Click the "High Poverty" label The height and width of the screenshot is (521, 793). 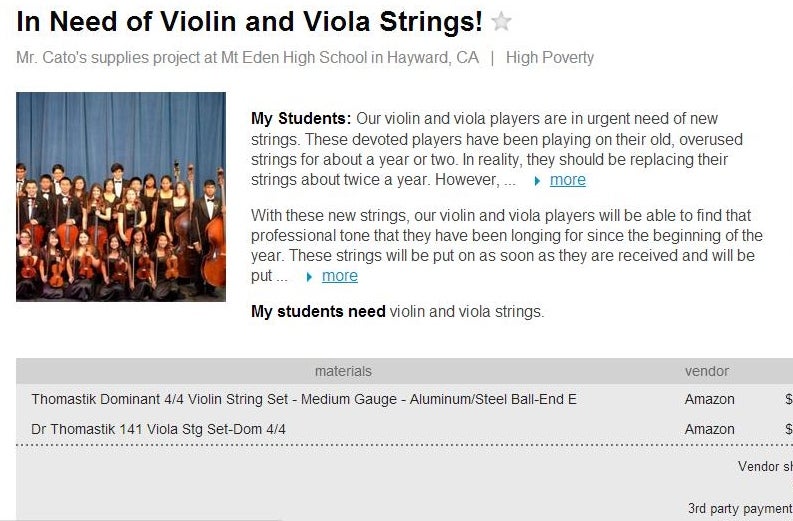coord(549,58)
